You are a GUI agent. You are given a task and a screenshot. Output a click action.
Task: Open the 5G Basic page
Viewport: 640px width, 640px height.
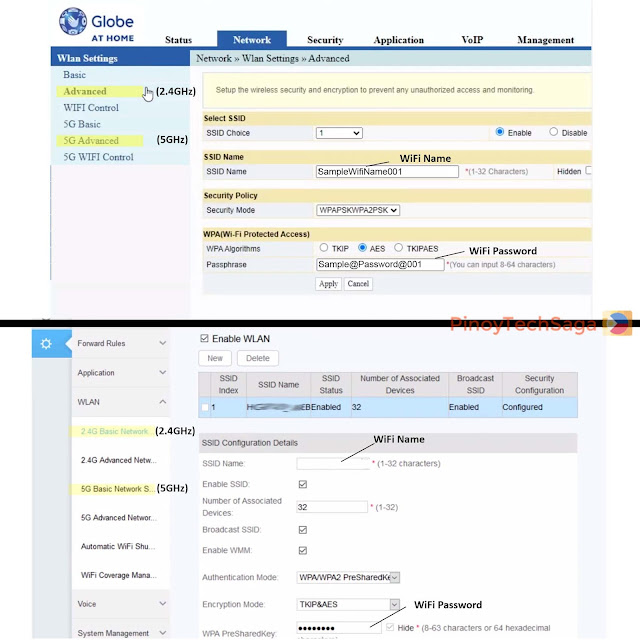[82, 124]
